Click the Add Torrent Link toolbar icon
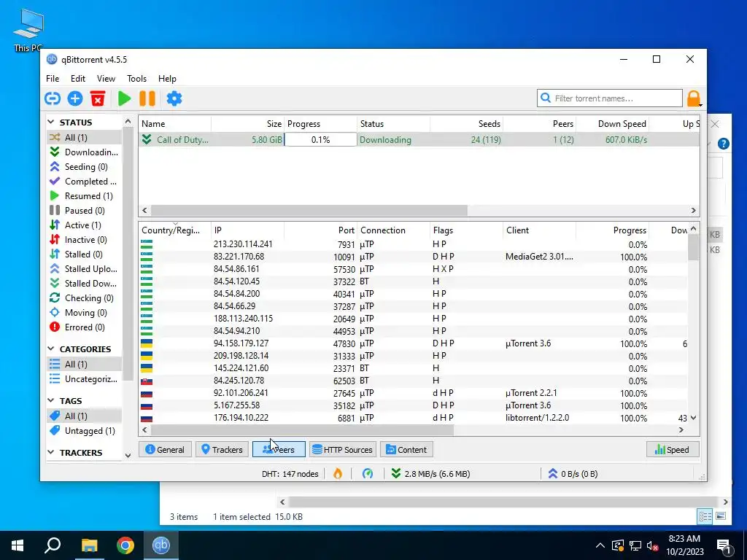 tap(53, 98)
